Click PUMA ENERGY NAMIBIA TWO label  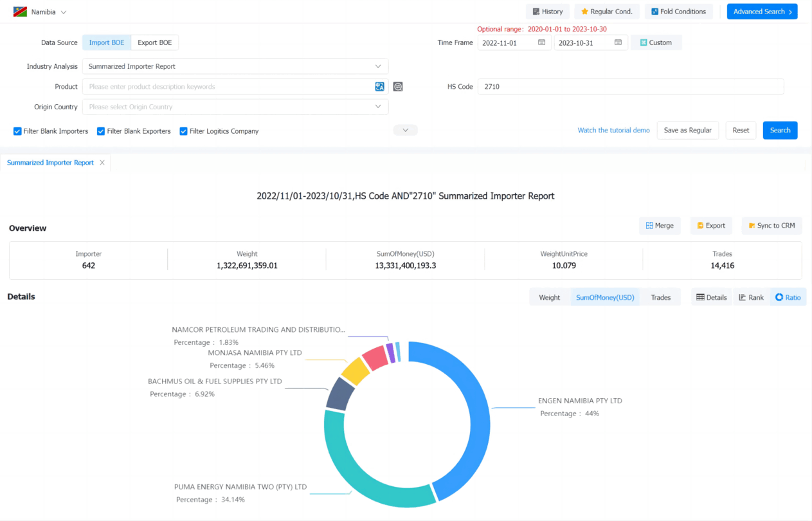[x=240, y=487]
